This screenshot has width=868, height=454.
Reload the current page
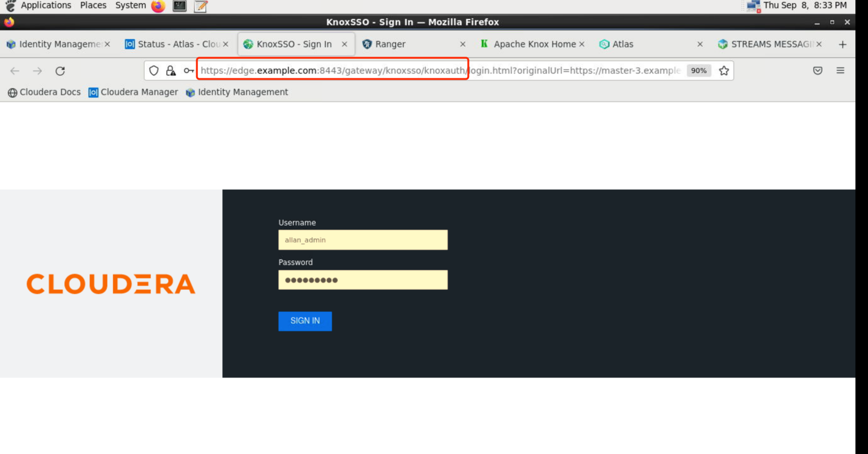[x=60, y=71]
